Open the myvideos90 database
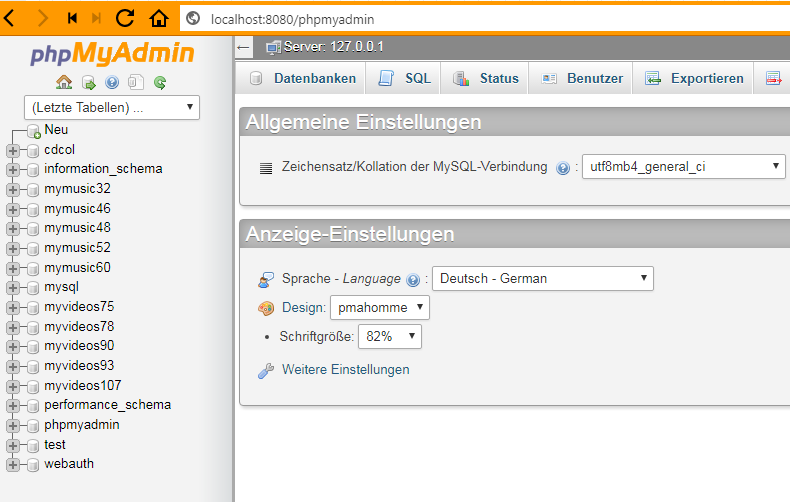This screenshot has height=502, width=790. tap(79, 346)
